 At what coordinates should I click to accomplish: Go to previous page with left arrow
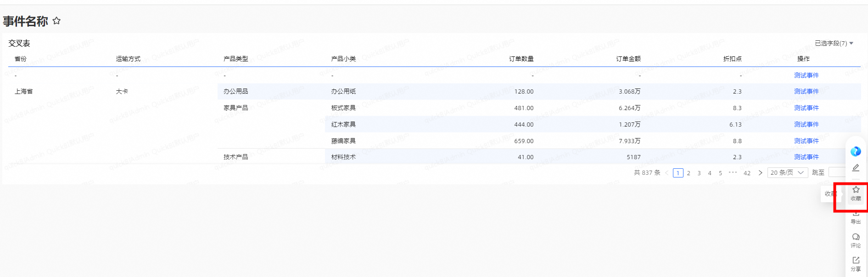coord(667,173)
